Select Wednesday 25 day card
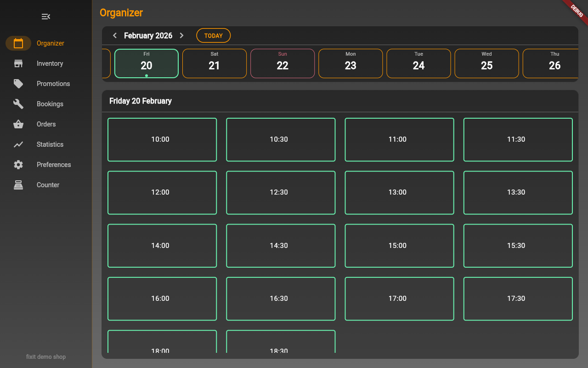The image size is (588, 368). [487, 63]
